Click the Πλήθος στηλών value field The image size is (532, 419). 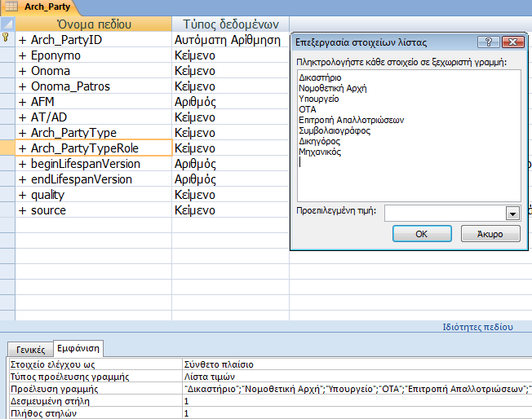click(357, 413)
